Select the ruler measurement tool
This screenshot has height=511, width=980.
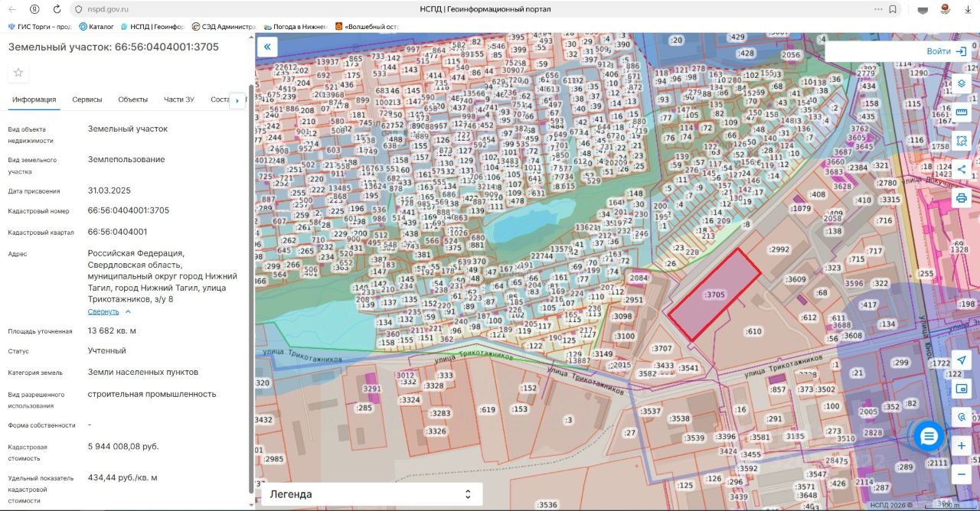(x=962, y=112)
